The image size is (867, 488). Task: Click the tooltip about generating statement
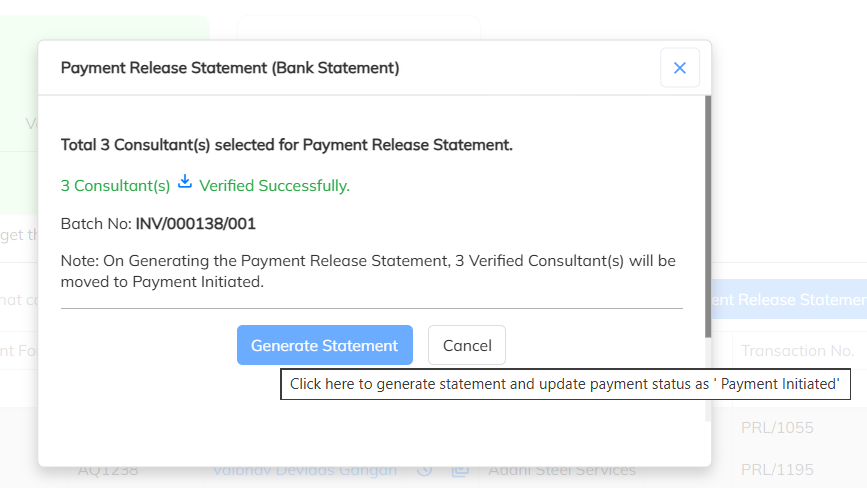pos(565,384)
